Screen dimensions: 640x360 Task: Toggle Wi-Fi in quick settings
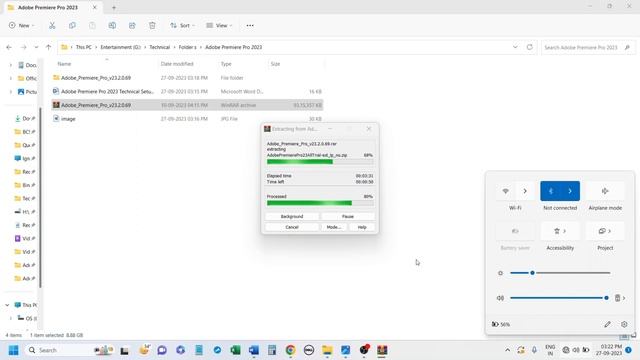(x=505, y=191)
